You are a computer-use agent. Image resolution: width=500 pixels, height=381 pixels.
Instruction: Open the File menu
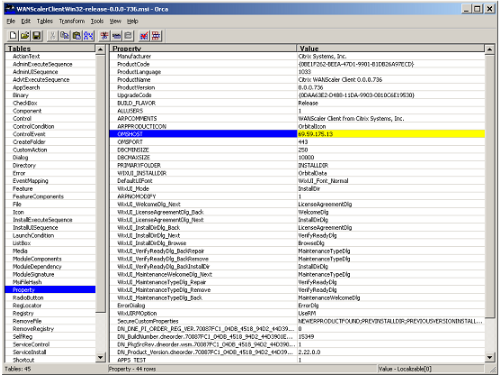point(11,21)
